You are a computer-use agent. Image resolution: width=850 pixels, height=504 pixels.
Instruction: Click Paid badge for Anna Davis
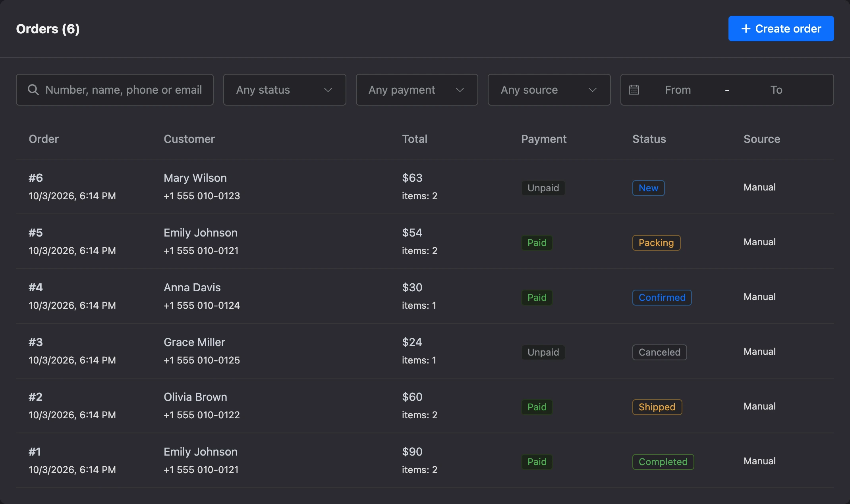(537, 298)
